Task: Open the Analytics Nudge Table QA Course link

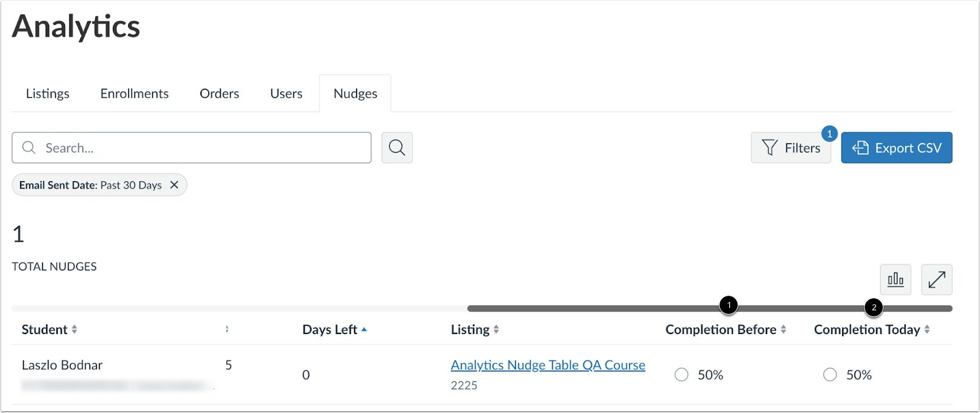Action: 547,364
